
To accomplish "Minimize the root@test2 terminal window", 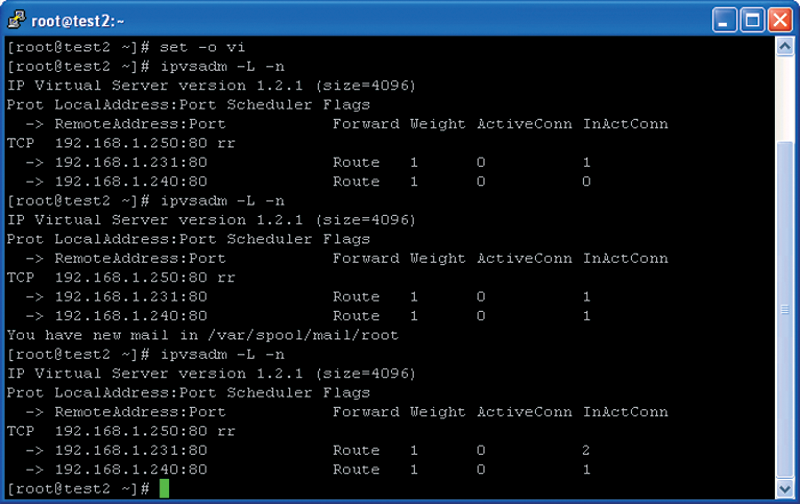I will tap(724, 20).
